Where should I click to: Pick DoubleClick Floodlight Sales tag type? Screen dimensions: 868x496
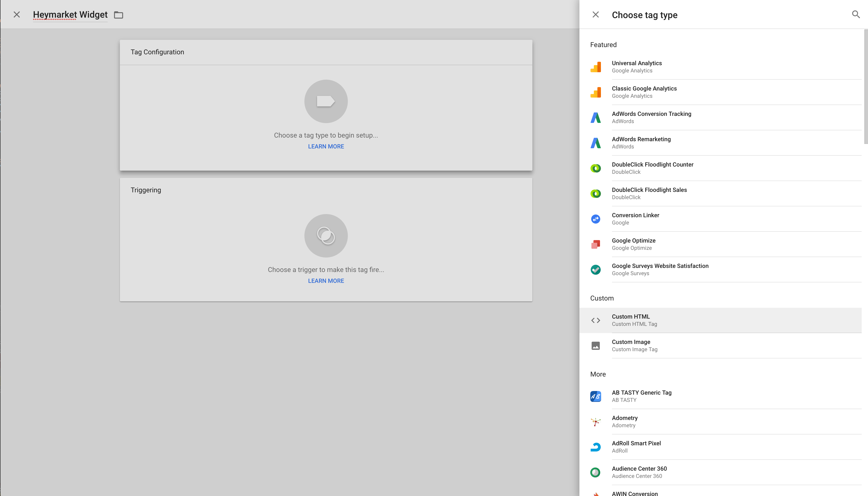pos(720,193)
